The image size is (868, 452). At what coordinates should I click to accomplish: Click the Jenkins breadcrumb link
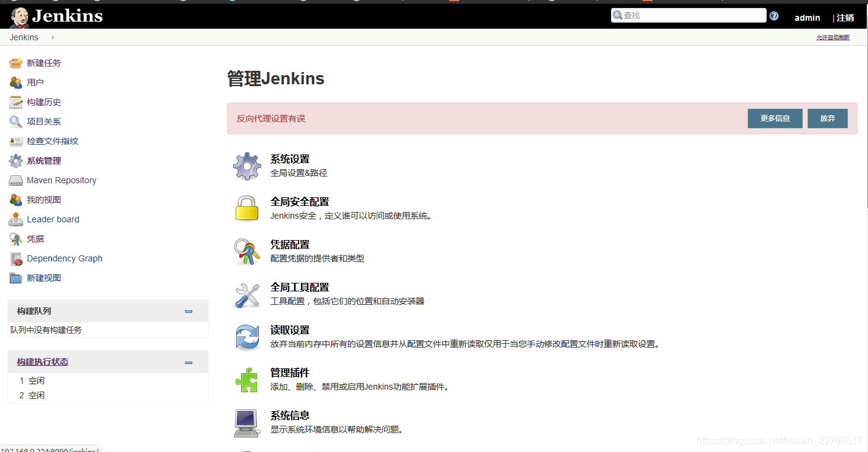[x=24, y=37]
